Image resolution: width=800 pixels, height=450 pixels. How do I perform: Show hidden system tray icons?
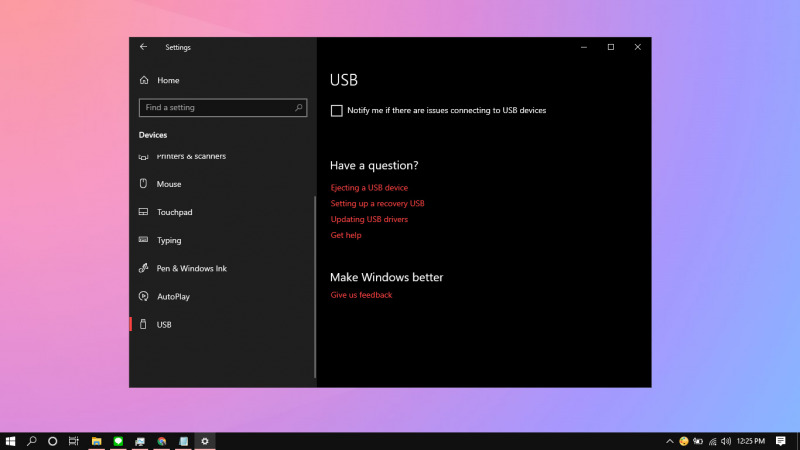pyautogui.click(x=669, y=441)
